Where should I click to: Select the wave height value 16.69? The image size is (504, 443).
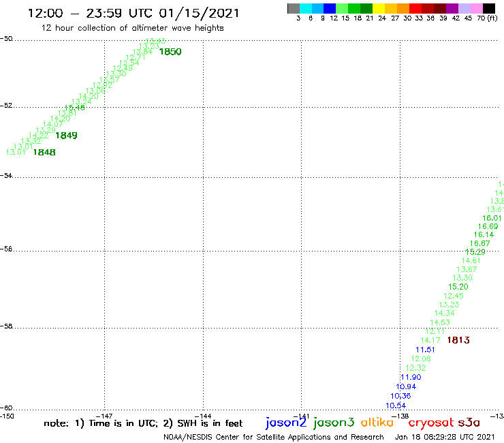click(488, 226)
